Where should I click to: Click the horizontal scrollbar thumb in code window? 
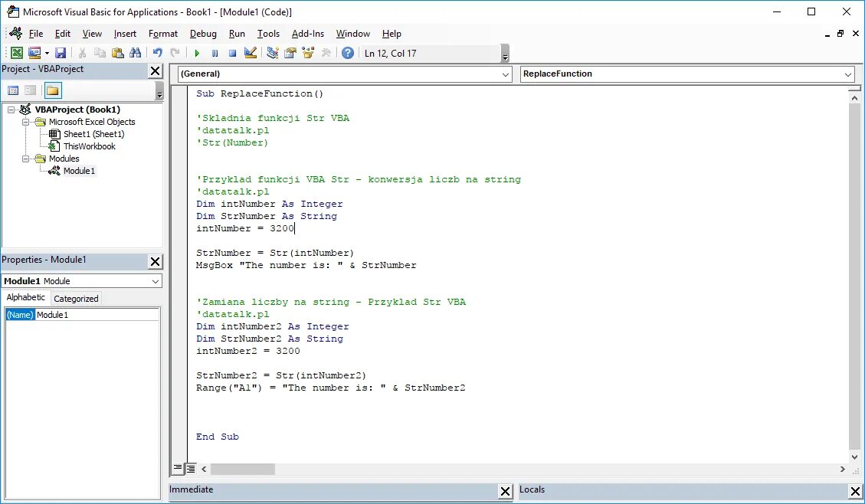click(243, 469)
